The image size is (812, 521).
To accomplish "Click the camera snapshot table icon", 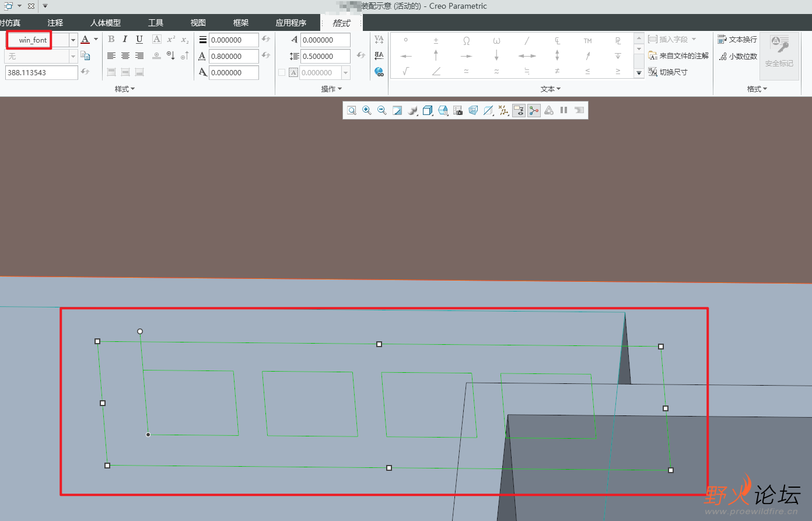I will coord(458,110).
